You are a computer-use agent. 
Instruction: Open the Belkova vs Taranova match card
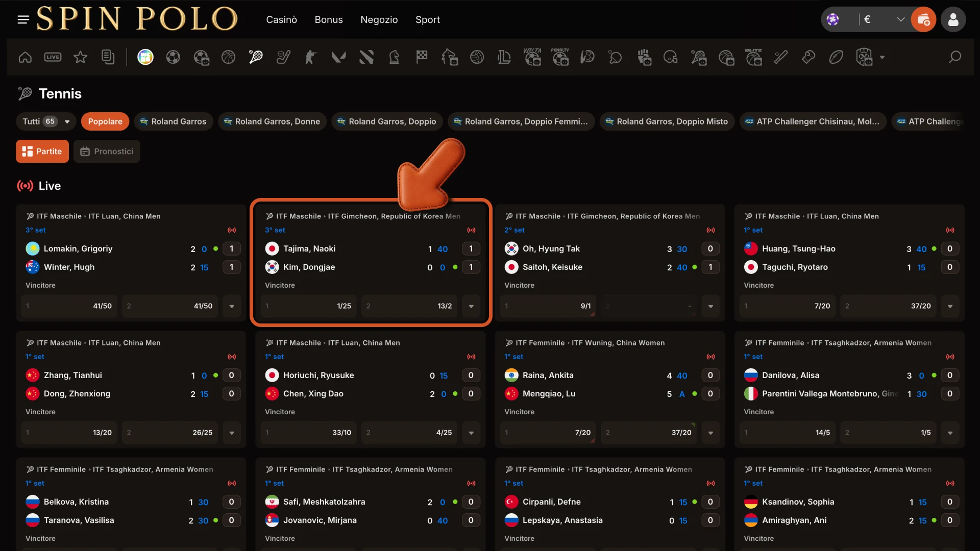(131, 504)
